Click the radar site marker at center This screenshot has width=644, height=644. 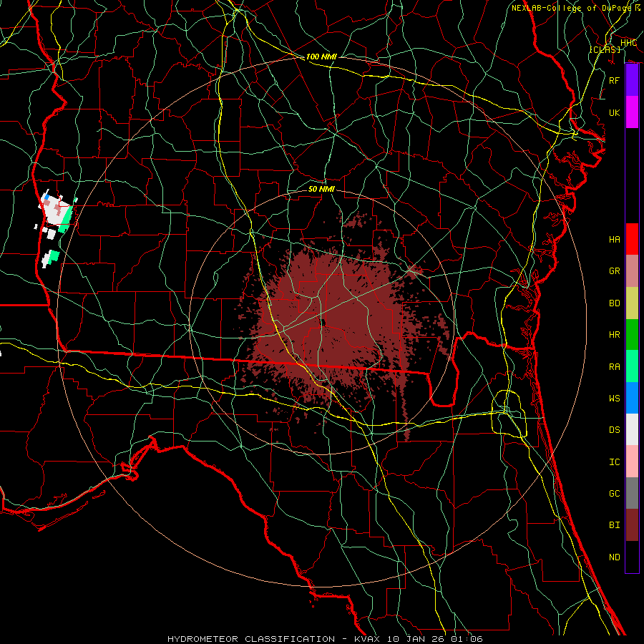pos(323,323)
